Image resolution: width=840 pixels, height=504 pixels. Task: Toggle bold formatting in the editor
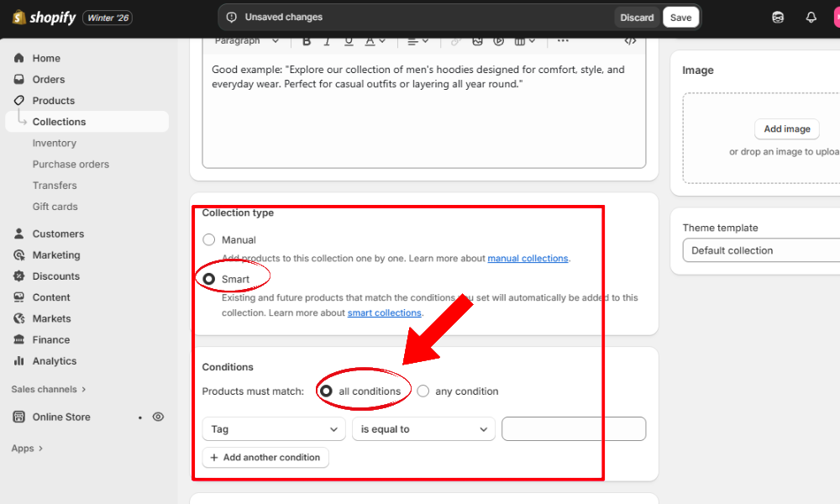307,40
